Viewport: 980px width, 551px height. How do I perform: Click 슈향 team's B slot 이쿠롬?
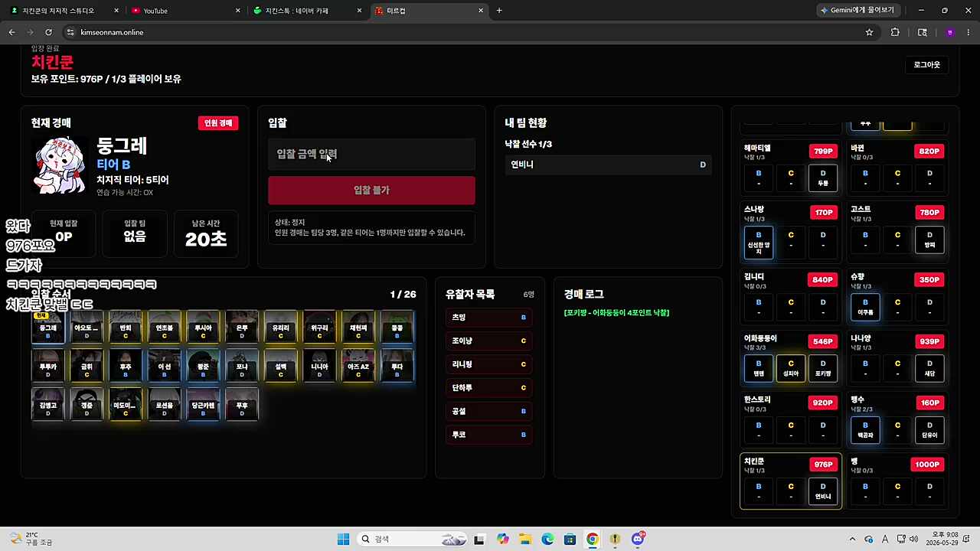pos(865,307)
